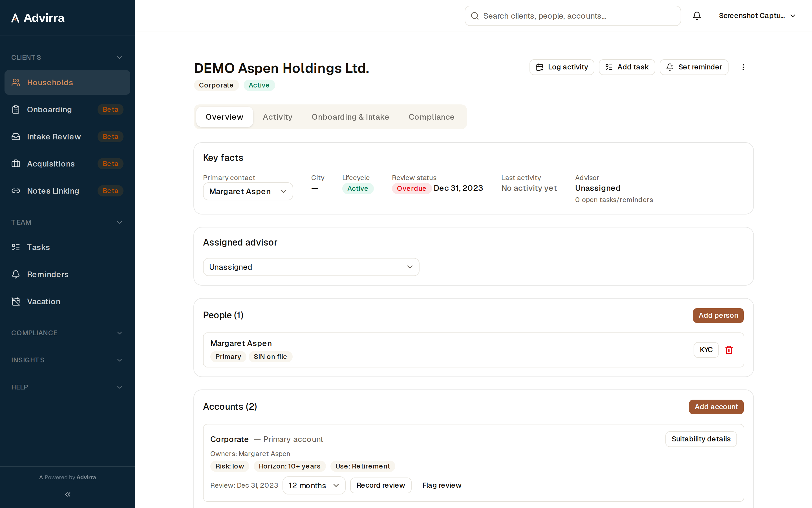
Task: Open the three-dot more options menu
Action: (x=743, y=67)
